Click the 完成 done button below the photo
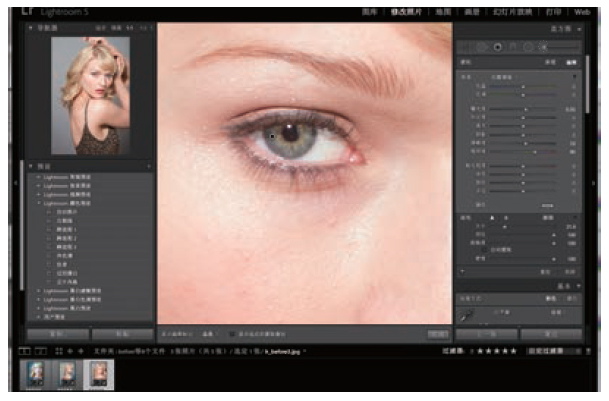This screenshot has height=401, width=609. click(x=438, y=334)
